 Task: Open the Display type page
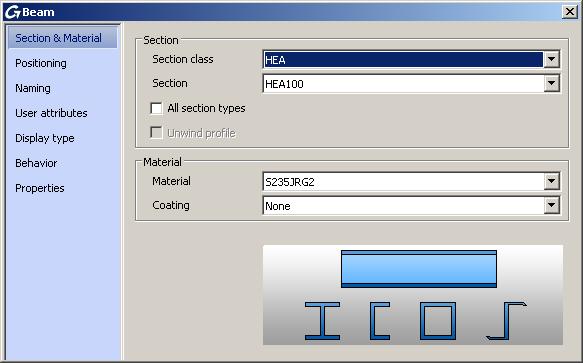[x=45, y=138]
